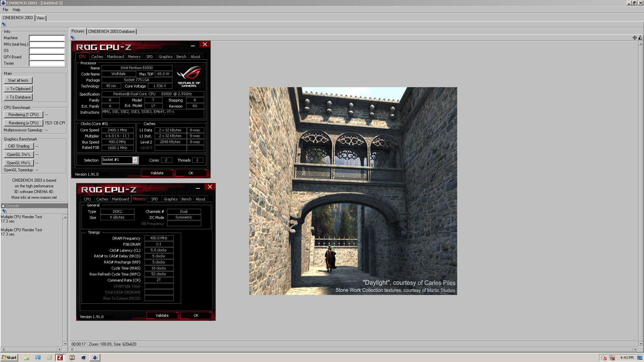Image resolution: width=644 pixels, height=362 pixels.
Task: Click the OS input field
Action: pos(47,51)
